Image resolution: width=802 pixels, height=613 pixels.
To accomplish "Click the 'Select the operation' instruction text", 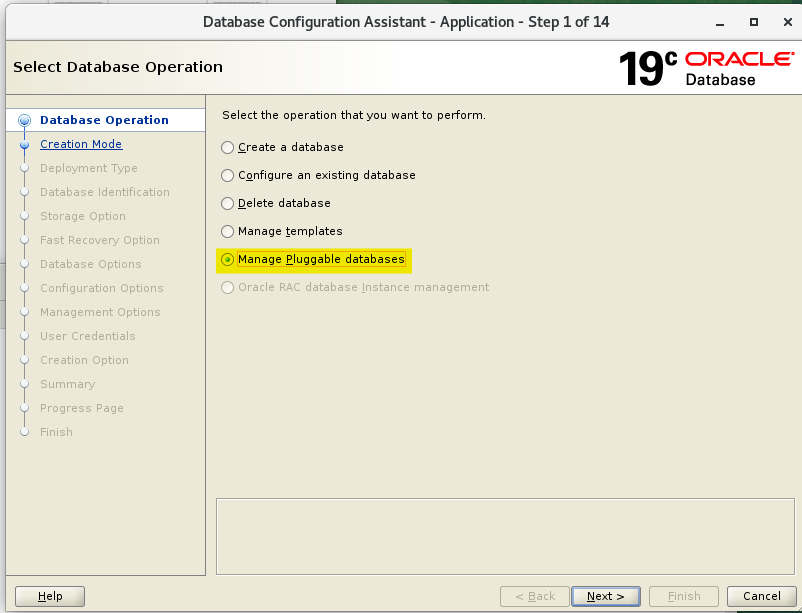I will tap(354, 115).
